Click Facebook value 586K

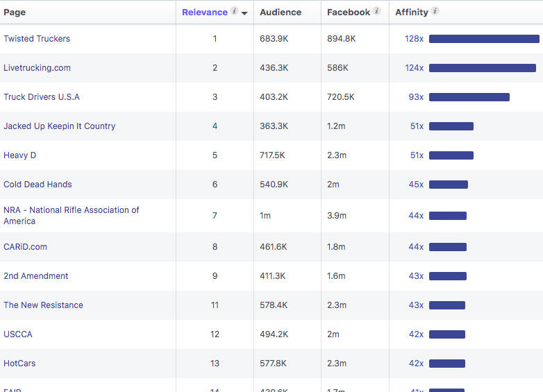point(337,68)
